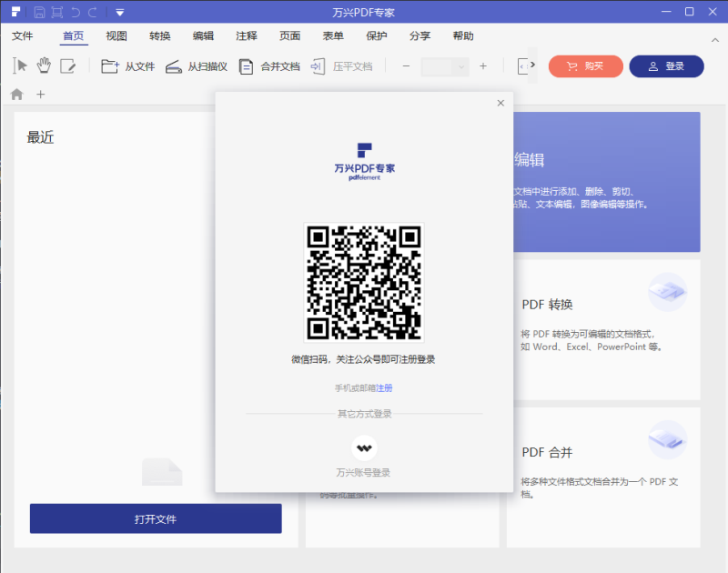728x573 pixels.
Task: Open the 文件 menu
Action: point(23,36)
